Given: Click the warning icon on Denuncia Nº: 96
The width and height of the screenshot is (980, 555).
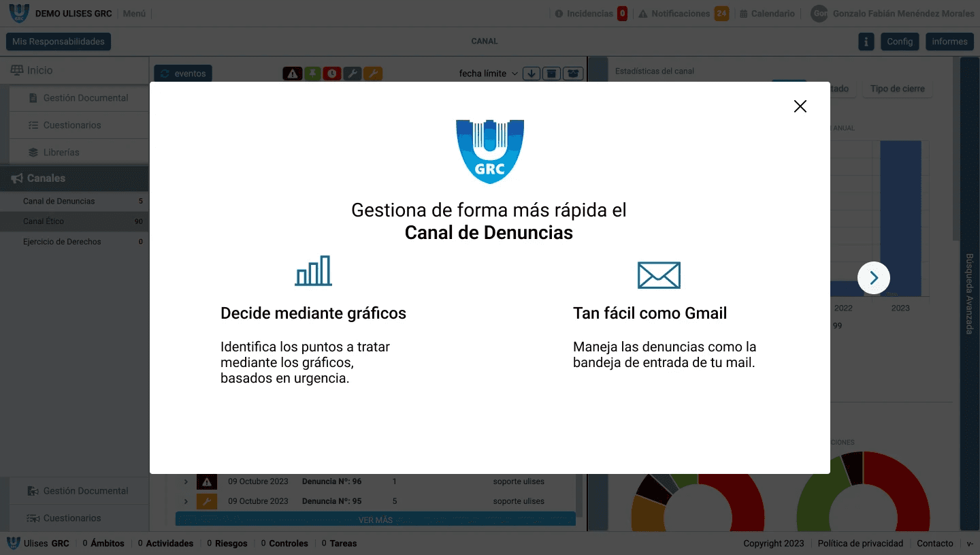Looking at the screenshot, I should [x=207, y=482].
